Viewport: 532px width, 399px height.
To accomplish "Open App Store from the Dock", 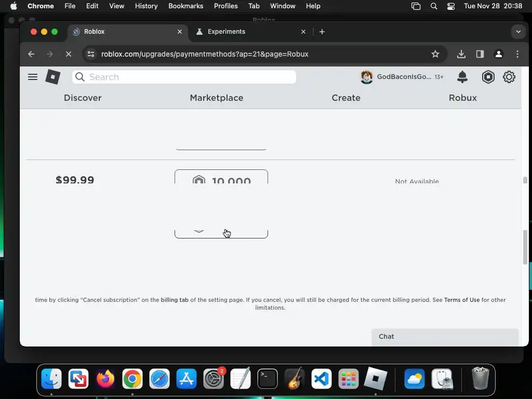I will (x=187, y=379).
